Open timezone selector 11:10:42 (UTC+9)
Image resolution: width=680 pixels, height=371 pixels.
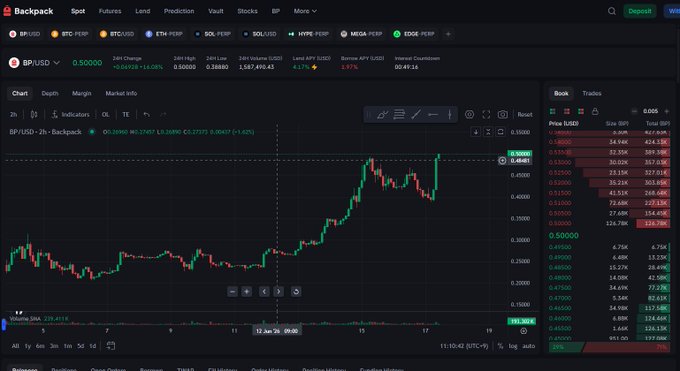(x=464, y=346)
